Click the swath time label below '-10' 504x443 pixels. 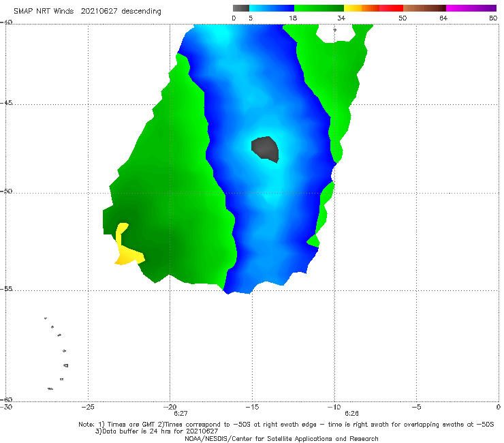351,414
